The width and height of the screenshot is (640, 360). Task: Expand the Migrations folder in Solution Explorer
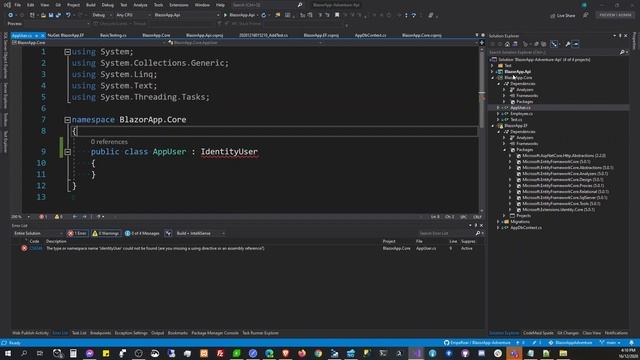click(498, 222)
